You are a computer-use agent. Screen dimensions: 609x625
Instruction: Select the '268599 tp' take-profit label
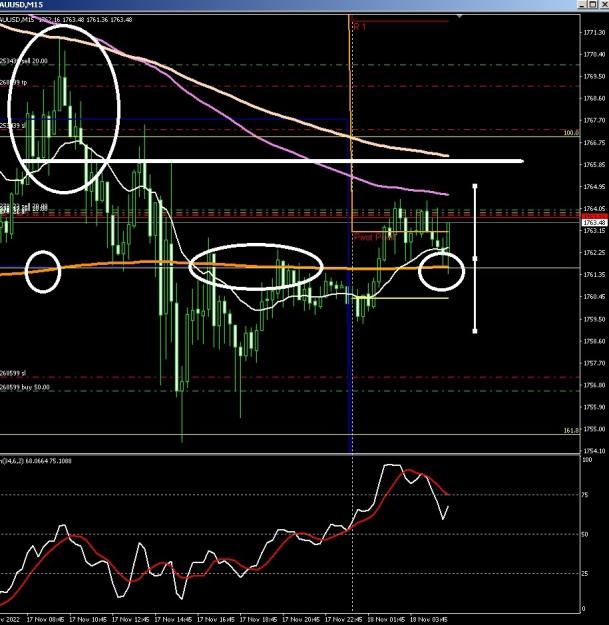coord(14,83)
